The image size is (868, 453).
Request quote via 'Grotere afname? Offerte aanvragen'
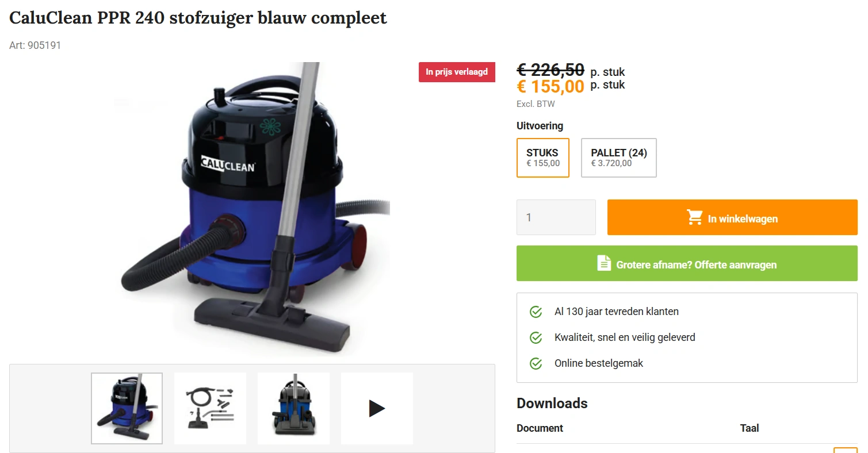pyautogui.click(x=687, y=263)
